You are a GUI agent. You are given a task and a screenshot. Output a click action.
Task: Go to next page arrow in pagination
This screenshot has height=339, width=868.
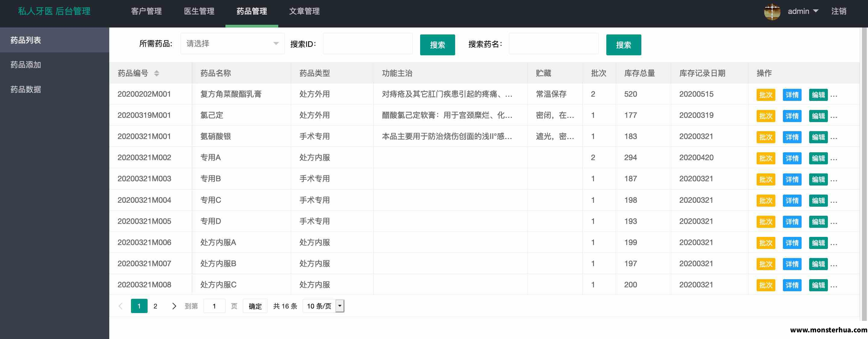[x=174, y=306]
